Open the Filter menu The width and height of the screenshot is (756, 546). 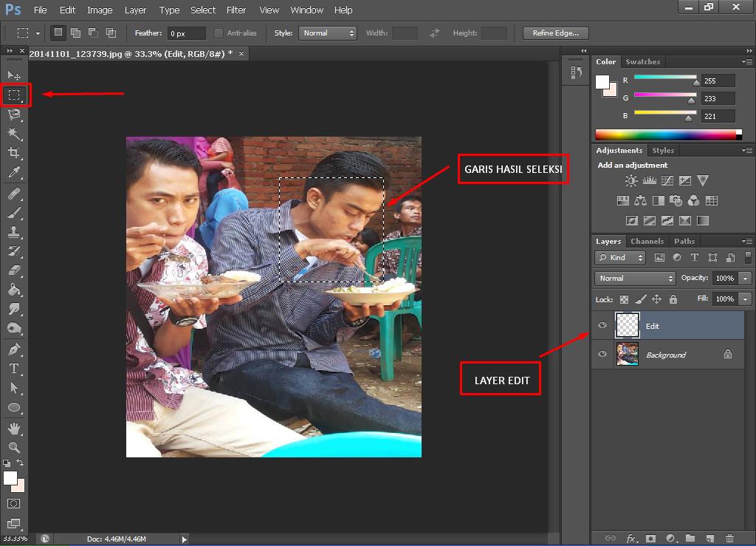(236, 10)
